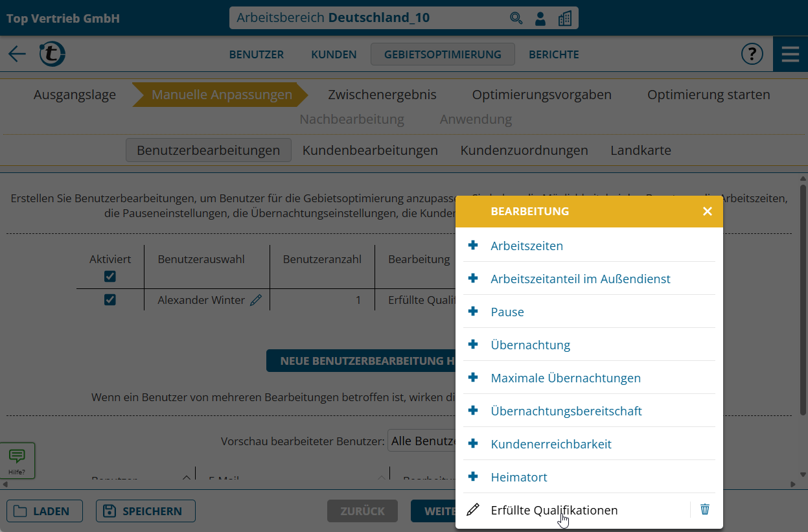The height and width of the screenshot is (532, 808).
Task: Uncheck the Alexander Winter row checkbox
Action: point(110,300)
